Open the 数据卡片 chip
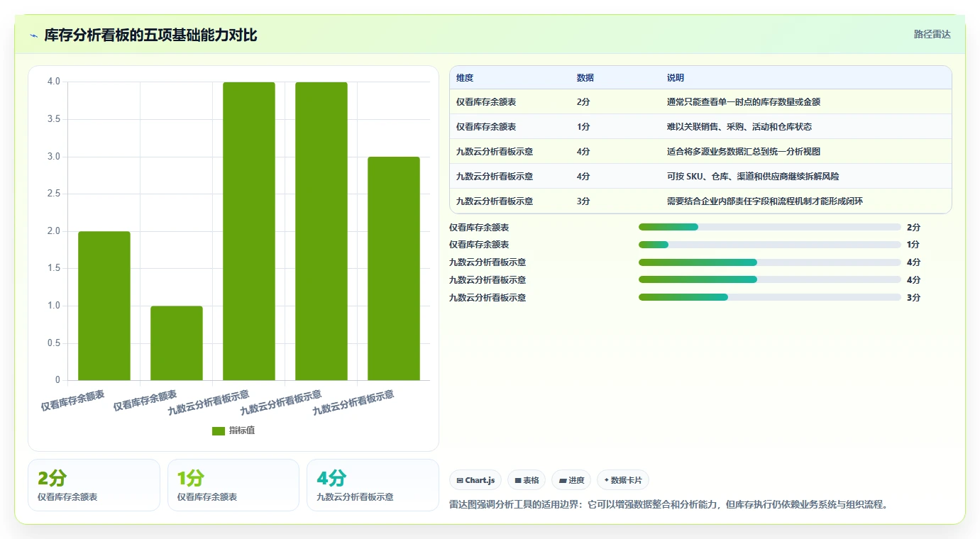The width and height of the screenshot is (980, 539). [x=623, y=480]
